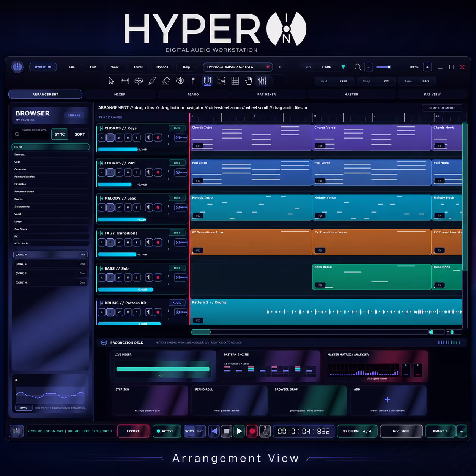
Task: Close the Untitled project tab
Action: click(x=268, y=67)
